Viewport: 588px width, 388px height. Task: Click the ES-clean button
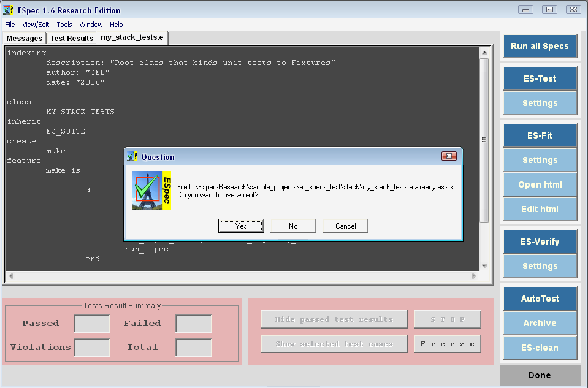coord(540,348)
